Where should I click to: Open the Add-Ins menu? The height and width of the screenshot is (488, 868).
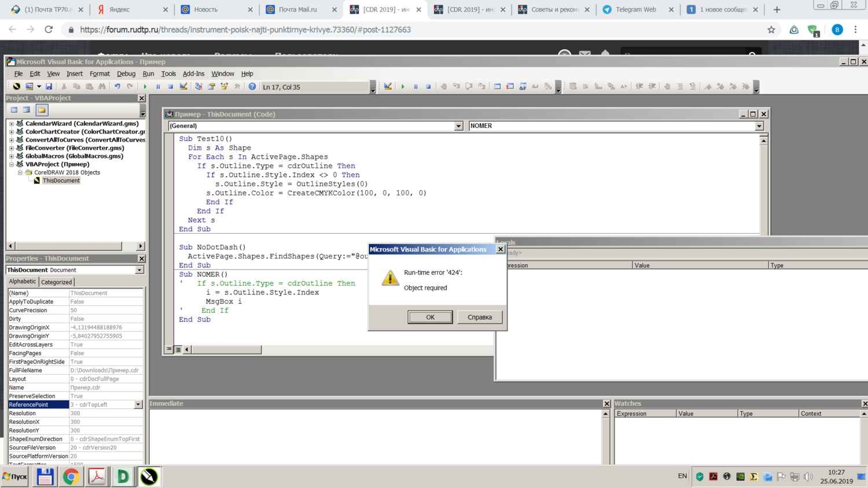point(193,74)
